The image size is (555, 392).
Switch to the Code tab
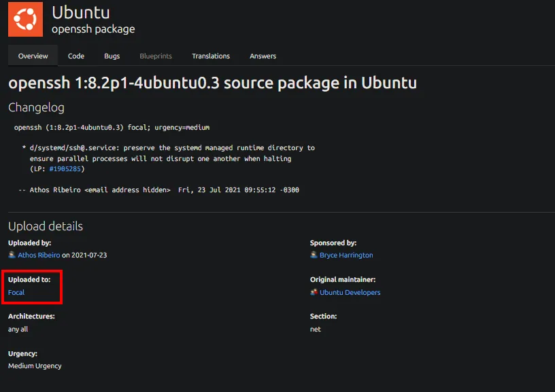(76, 56)
